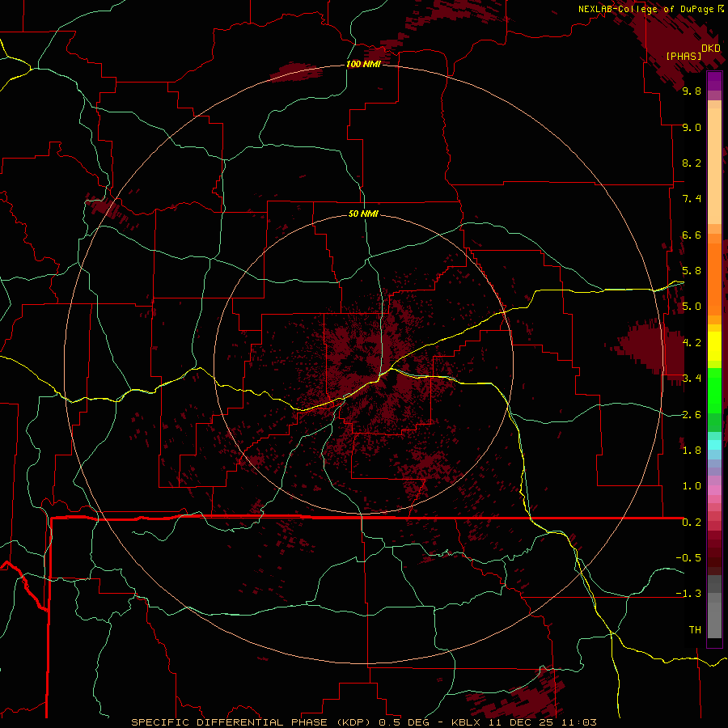Click the -0.5 scale value

(x=688, y=558)
